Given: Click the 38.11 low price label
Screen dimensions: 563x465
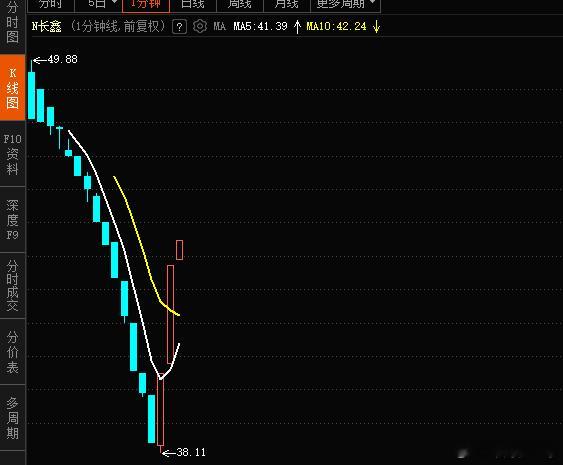Looking at the screenshot, I should (191, 452).
